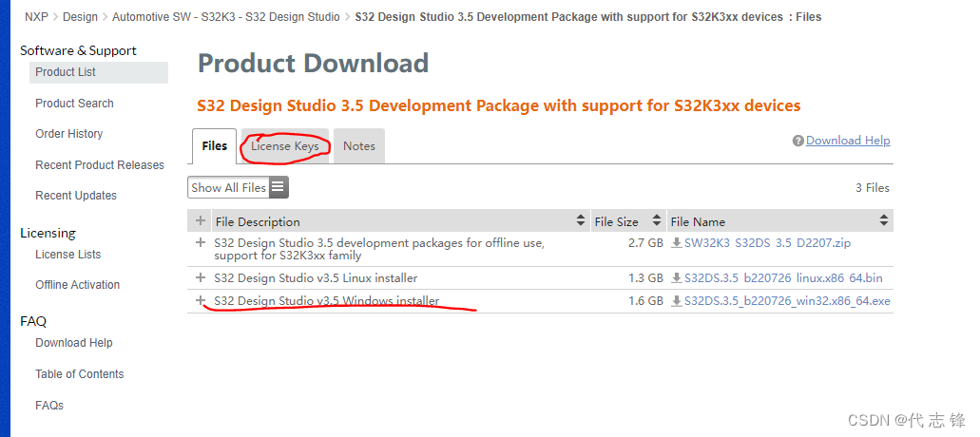Click the FAQ sidebar heading
Image resolution: width=980 pixels, height=437 pixels.
tap(33, 321)
